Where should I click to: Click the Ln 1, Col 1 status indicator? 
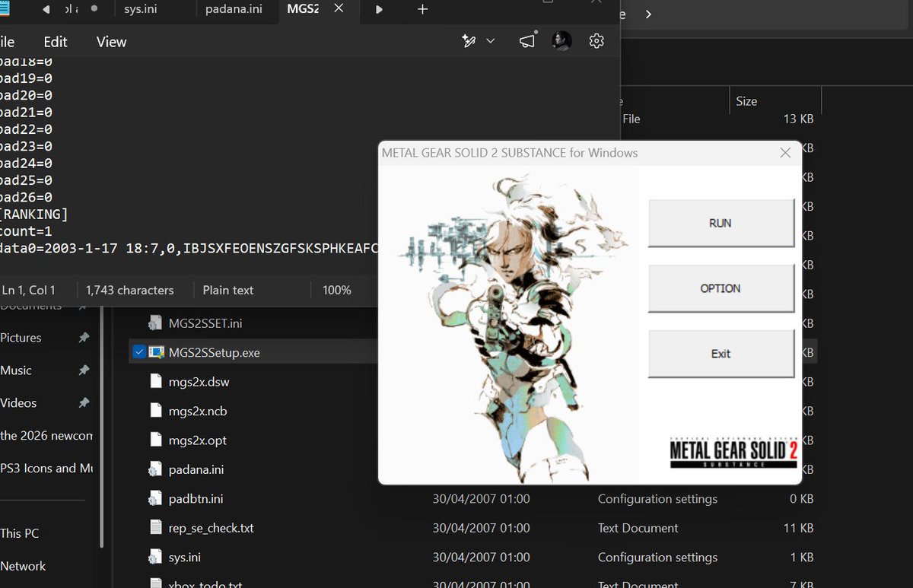pyautogui.click(x=29, y=290)
